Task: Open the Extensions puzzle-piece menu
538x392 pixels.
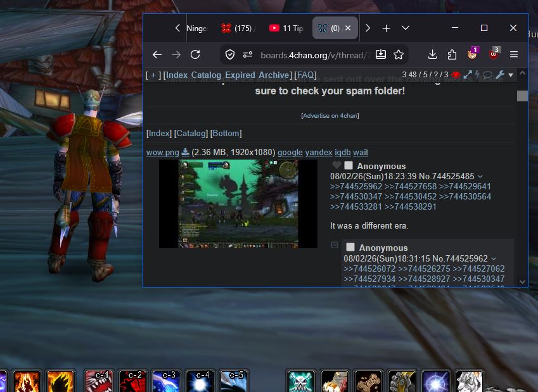Action: coord(452,54)
